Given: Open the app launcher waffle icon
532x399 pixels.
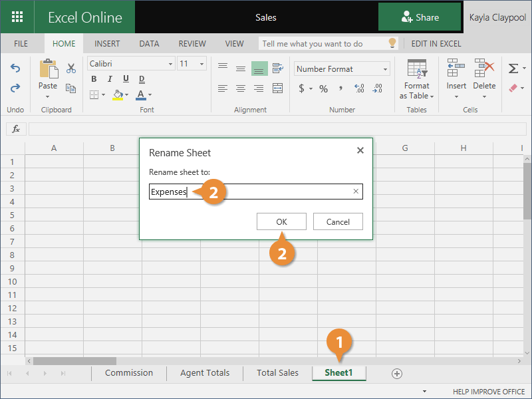Looking at the screenshot, I should [x=17, y=17].
